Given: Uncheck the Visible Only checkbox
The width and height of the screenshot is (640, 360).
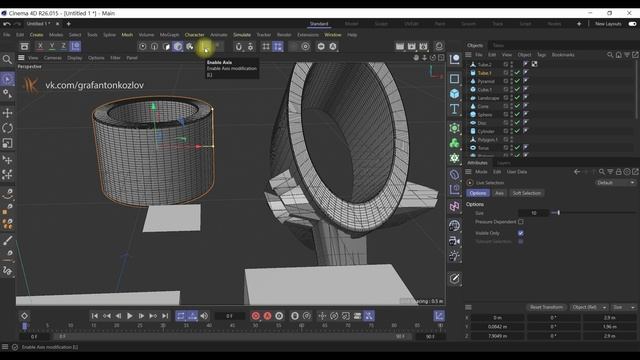Looking at the screenshot, I should click(521, 233).
